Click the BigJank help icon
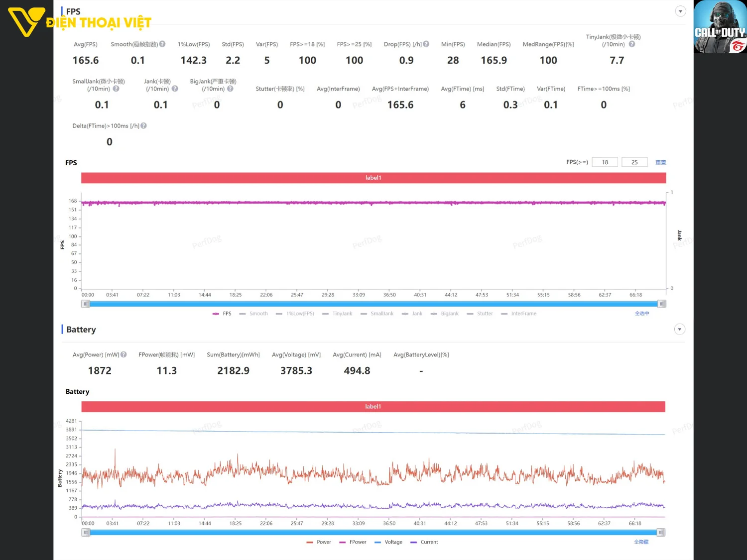 click(x=230, y=89)
